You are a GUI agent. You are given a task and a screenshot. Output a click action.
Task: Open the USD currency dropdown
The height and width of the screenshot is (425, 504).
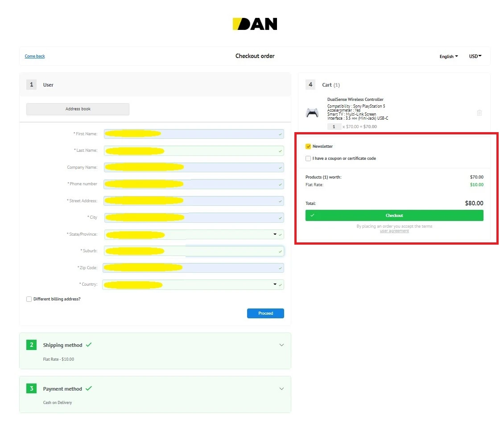[475, 57]
